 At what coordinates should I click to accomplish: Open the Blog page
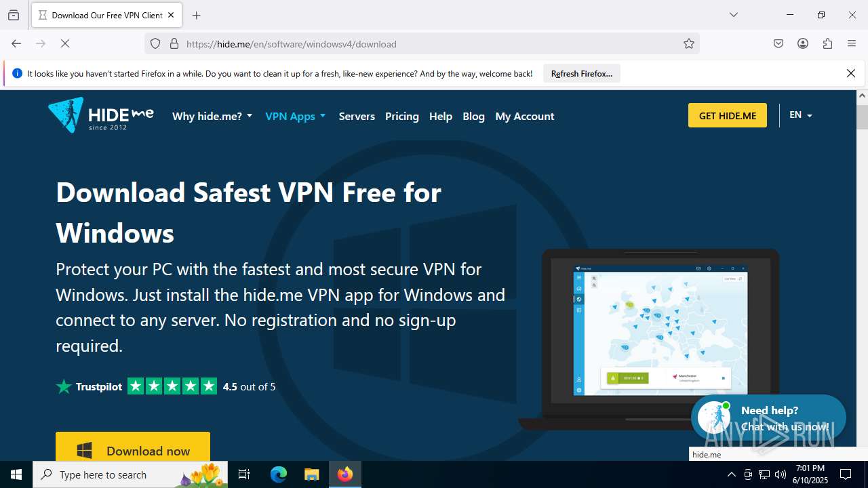[x=473, y=116]
